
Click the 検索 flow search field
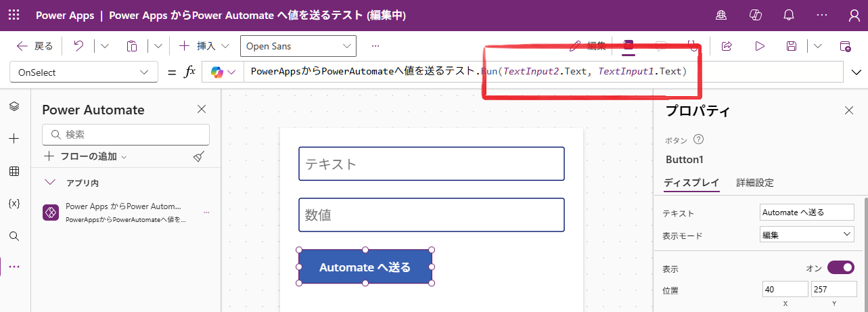click(126, 135)
